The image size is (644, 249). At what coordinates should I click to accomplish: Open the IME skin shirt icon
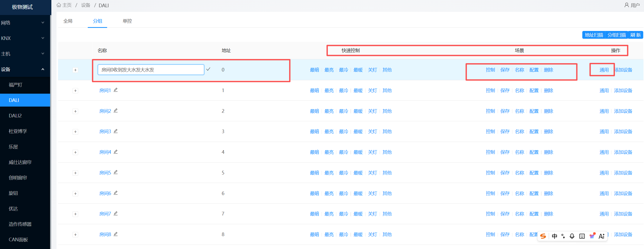point(592,236)
